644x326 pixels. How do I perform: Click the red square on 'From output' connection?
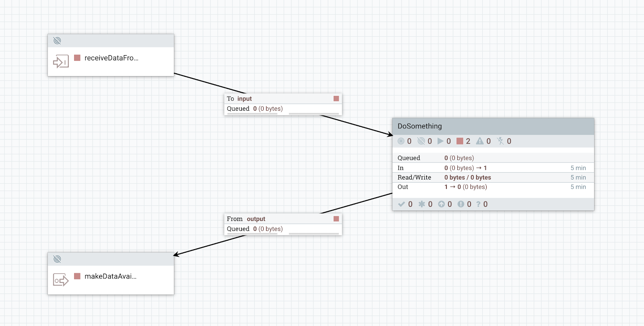pos(336,219)
